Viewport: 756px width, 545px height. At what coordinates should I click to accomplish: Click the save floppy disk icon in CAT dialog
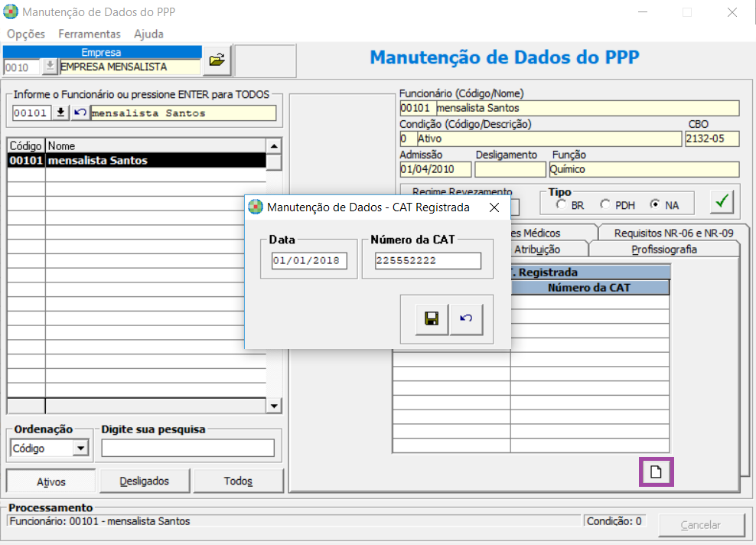(x=432, y=318)
